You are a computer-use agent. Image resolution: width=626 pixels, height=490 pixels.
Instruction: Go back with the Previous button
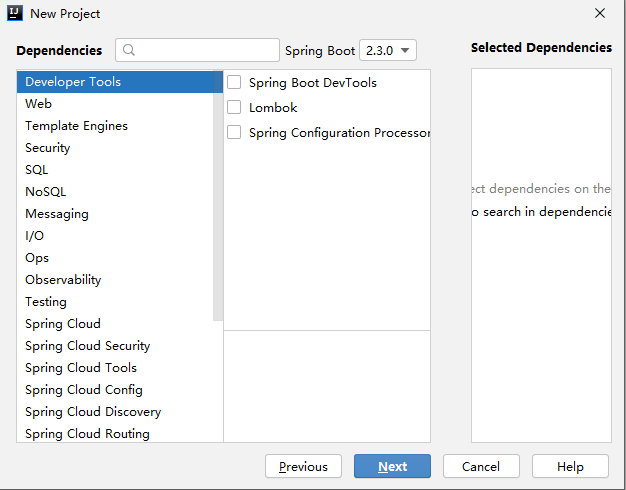coord(303,466)
